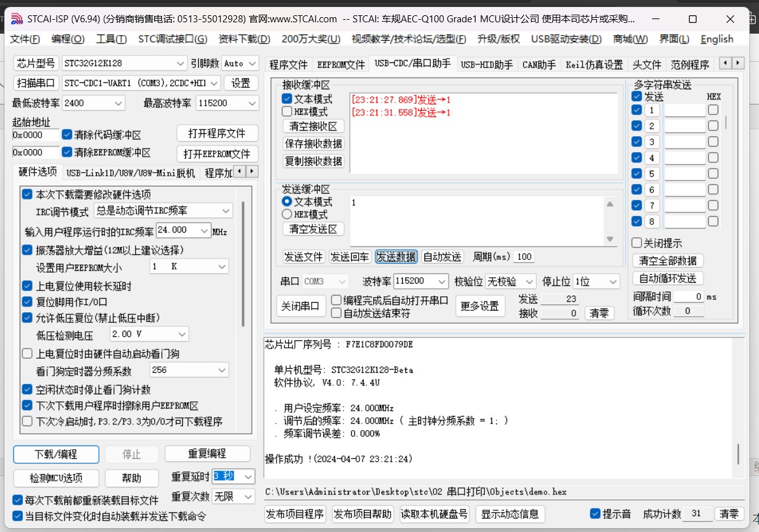Viewport: 759px width, 532px height.
Task: Open the 芯片型号 STC32G12K128 dropdown
Action: pos(124,64)
